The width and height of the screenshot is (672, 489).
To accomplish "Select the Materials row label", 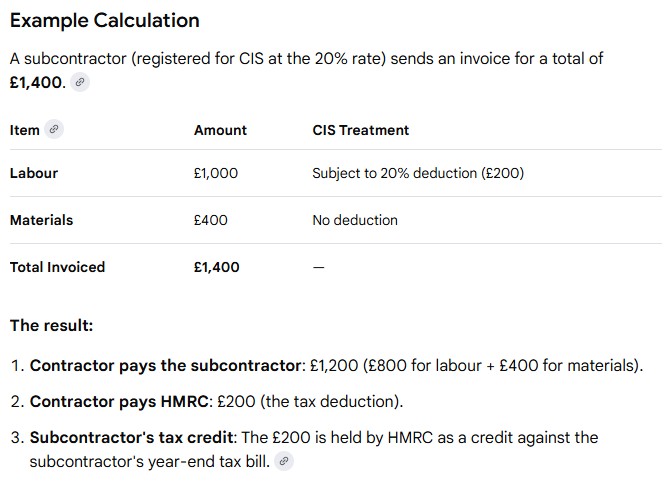I will tap(42, 220).
